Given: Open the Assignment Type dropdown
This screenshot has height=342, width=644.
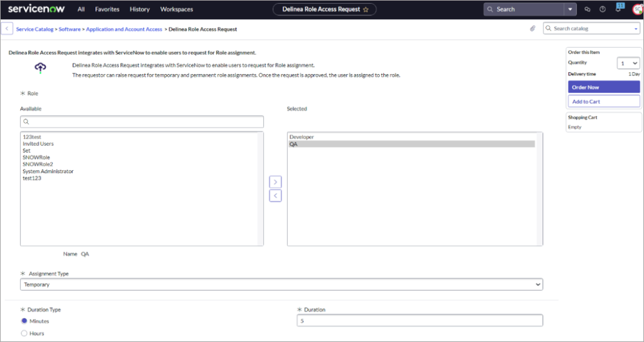Looking at the screenshot, I should (x=281, y=284).
